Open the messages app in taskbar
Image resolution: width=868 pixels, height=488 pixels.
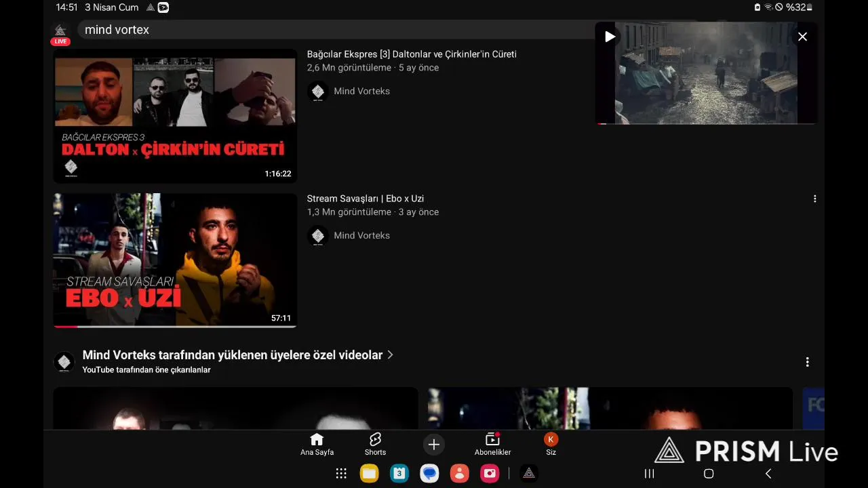(429, 474)
